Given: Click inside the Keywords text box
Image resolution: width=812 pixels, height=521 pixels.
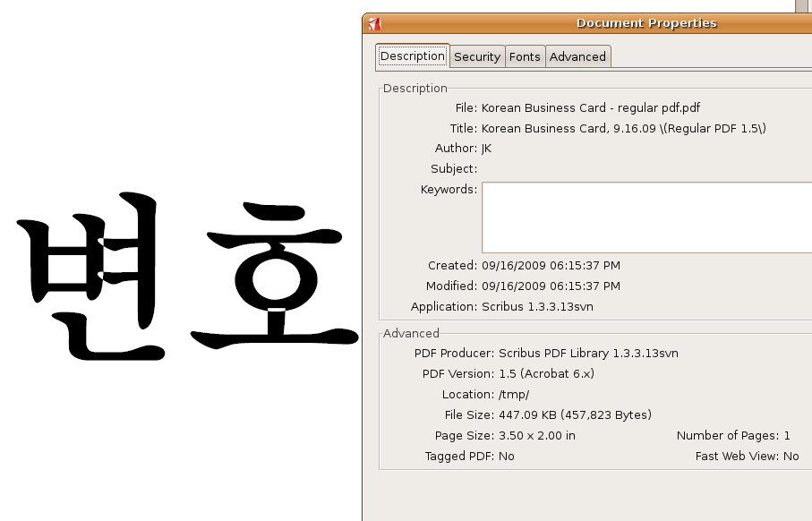Looking at the screenshot, I should point(645,218).
